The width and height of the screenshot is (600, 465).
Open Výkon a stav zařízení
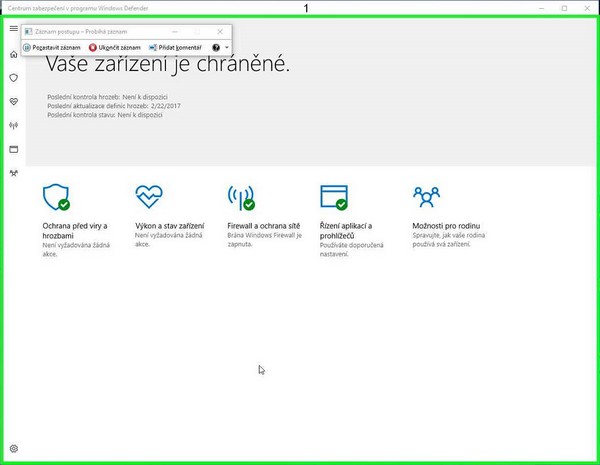(170, 226)
